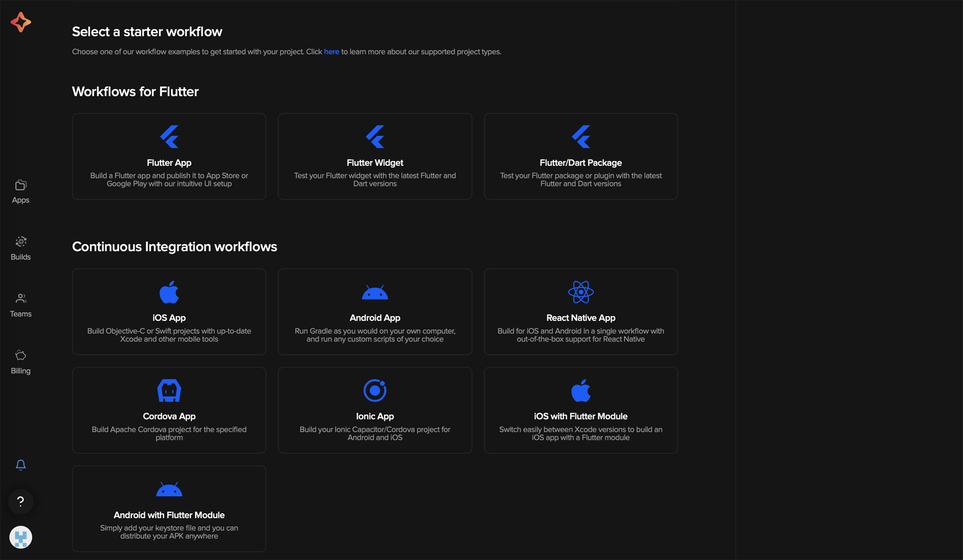Viewport: 963px width, 560px height.
Task: Click the Flutter logo on Flutter App card
Action: (169, 136)
